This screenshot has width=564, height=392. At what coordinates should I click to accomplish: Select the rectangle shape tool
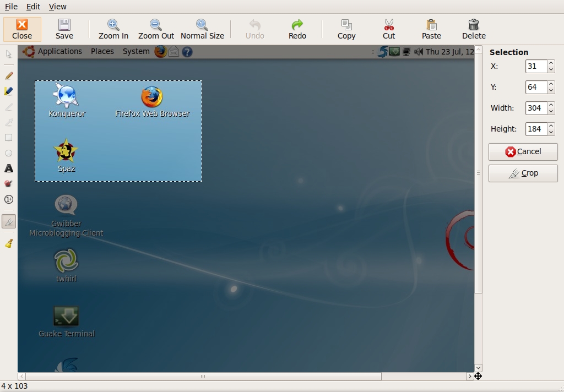[9, 138]
